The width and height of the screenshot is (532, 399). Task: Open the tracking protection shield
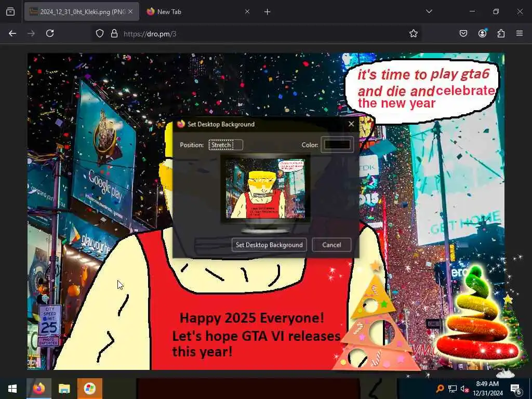pyautogui.click(x=99, y=33)
